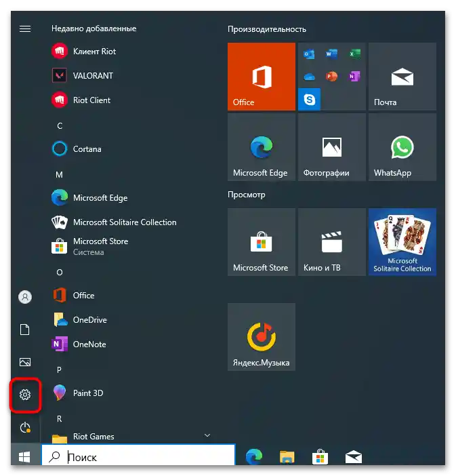Click the Просмотр group header
Screen dimensions: 456x476
pos(247,195)
